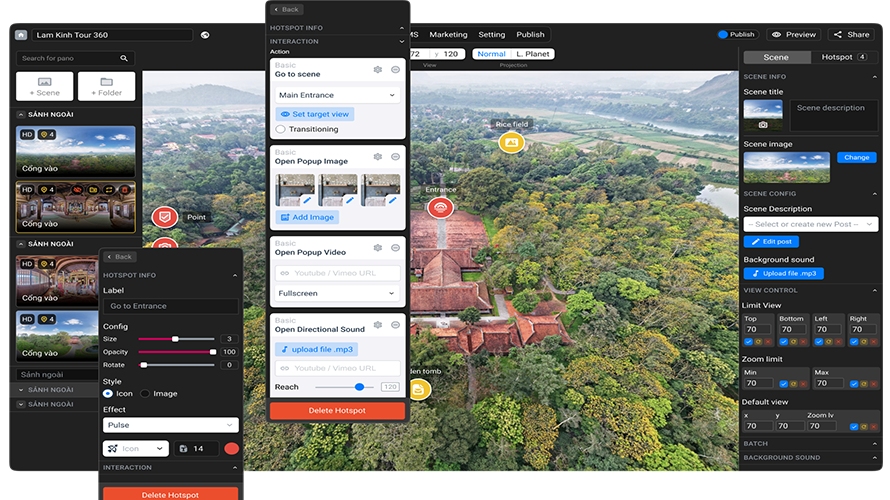This screenshot has width=890, height=500.
Task: Switch to the Scene tab
Action: pos(776,57)
